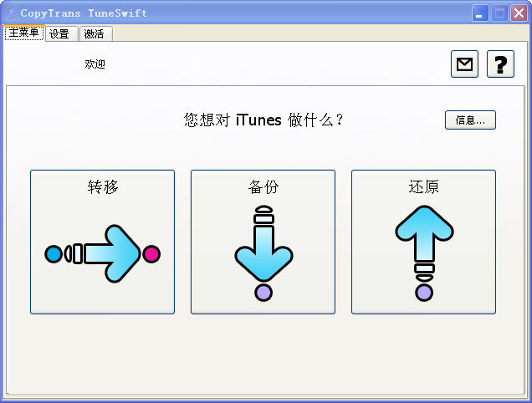Click the CopyTrans TuneSwift title bar app icon

[x=11, y=13]
